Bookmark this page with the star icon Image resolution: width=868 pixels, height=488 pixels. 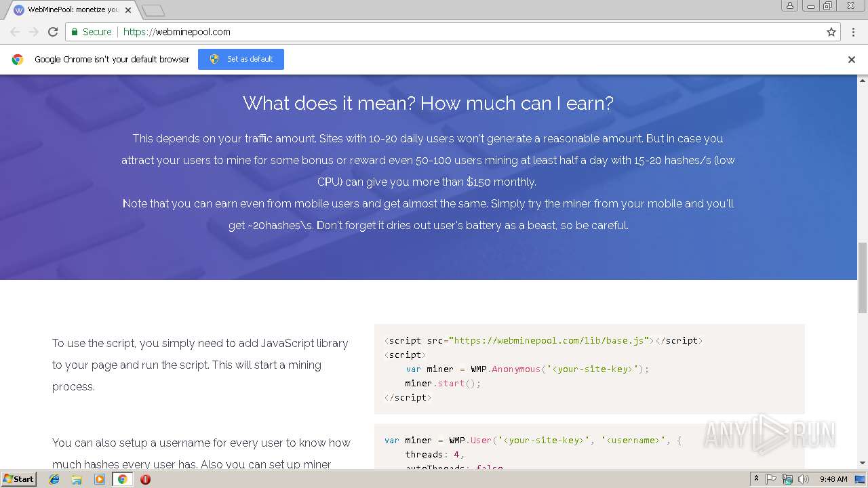click(x=831, y=32)
